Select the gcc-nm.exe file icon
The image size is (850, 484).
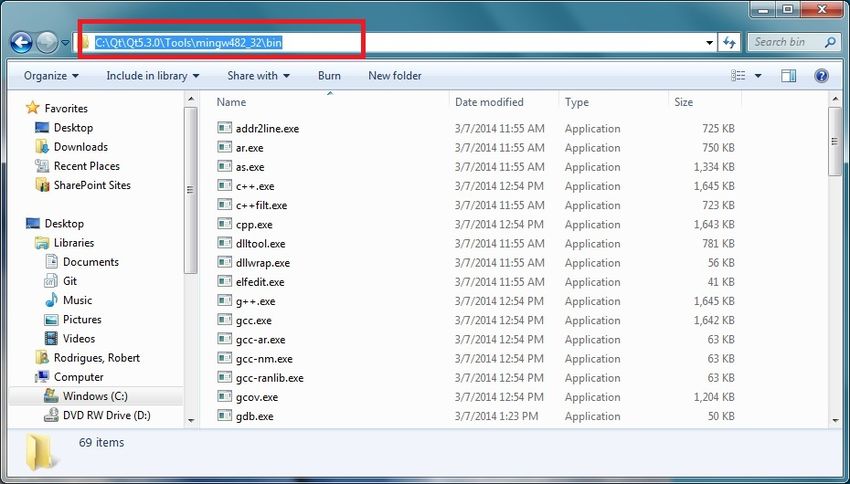click(224, 358)
